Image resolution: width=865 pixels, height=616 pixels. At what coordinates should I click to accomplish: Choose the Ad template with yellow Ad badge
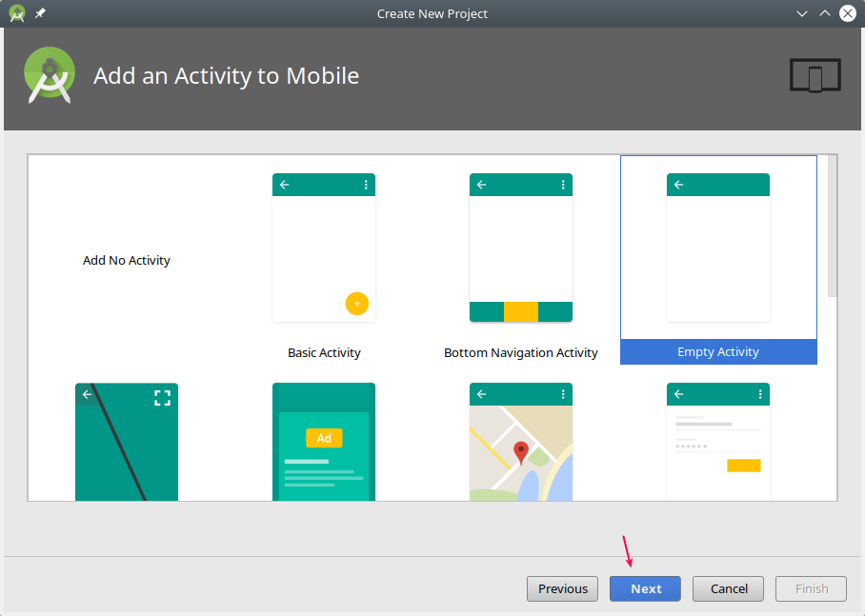(x=324, y=441)
